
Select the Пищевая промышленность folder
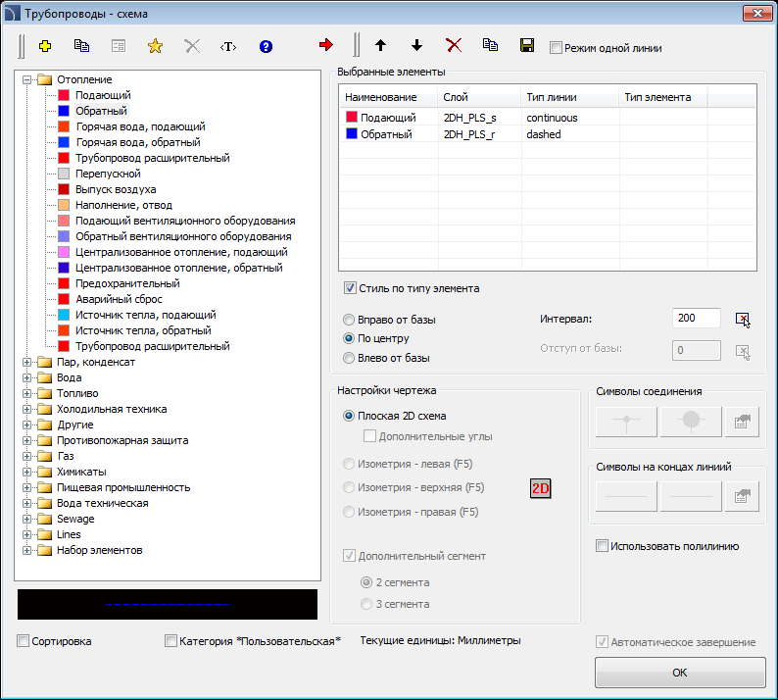point(123,487)
